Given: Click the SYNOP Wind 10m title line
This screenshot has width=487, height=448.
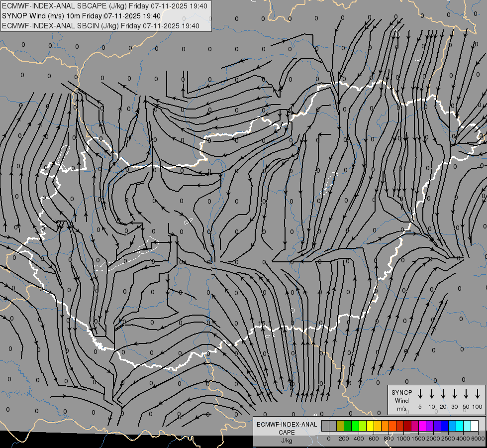Looking at the screenshot, I should point(82,16).
